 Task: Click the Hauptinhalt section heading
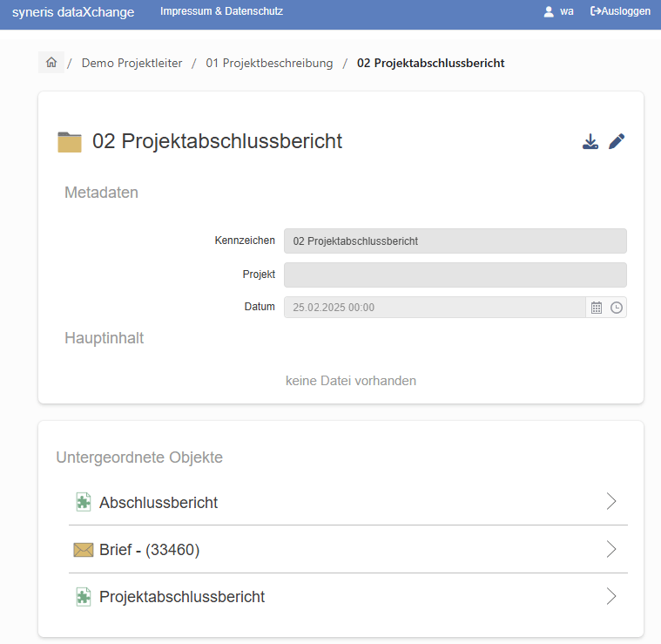105,338
